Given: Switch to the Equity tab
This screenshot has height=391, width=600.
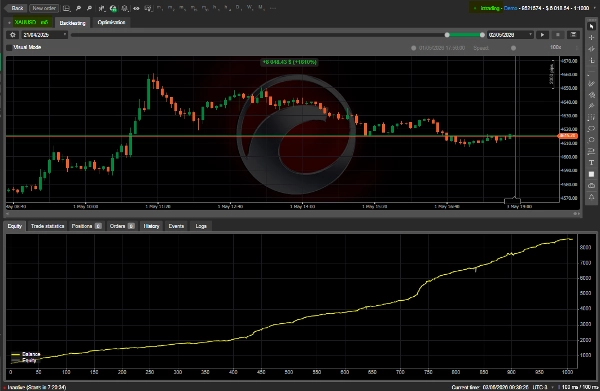Looking at the screenshot, I should (15, 226).
